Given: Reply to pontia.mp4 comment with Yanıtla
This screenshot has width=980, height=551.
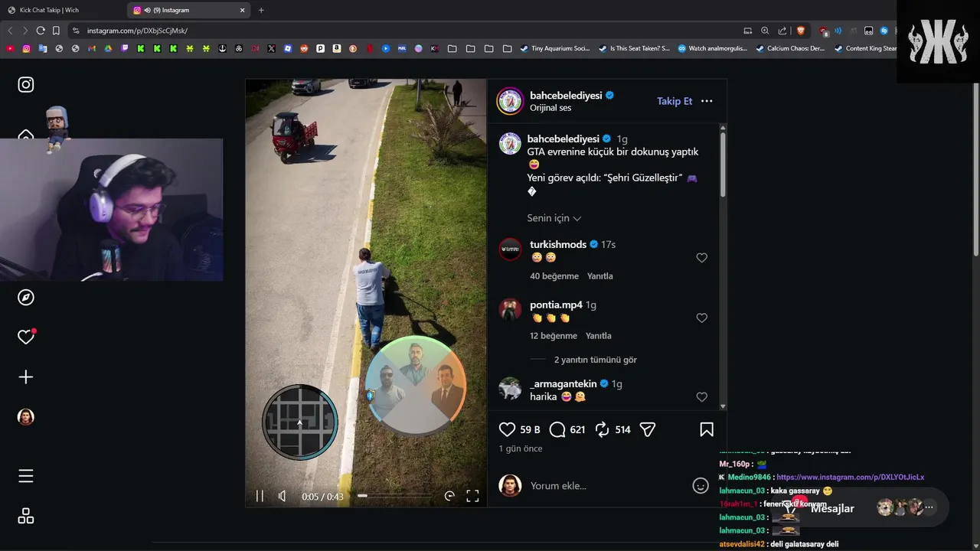Looking at the screenshot, I should click(599, 336).
